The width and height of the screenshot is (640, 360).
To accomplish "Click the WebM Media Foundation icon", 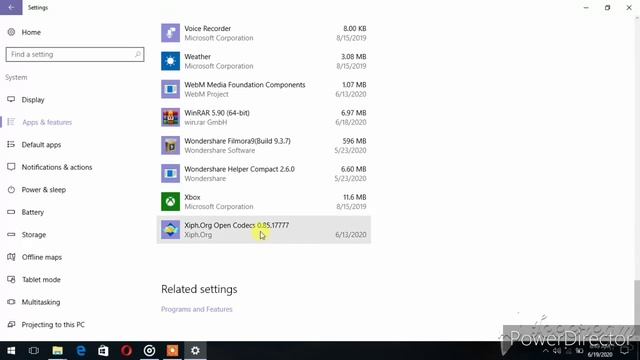I will pos(170,89).
